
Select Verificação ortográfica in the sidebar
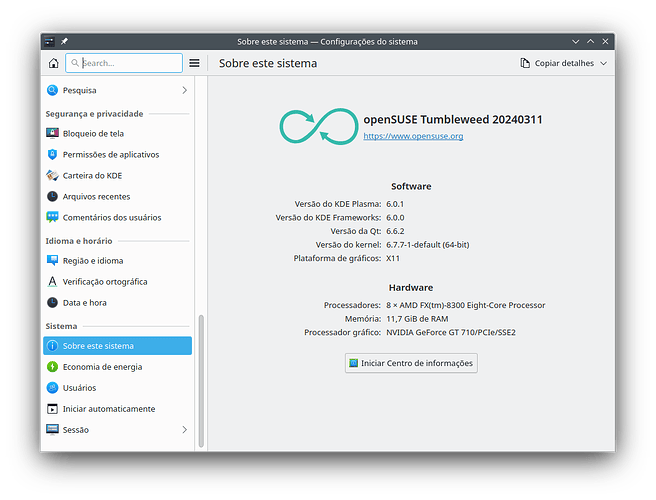pos(104,282)
